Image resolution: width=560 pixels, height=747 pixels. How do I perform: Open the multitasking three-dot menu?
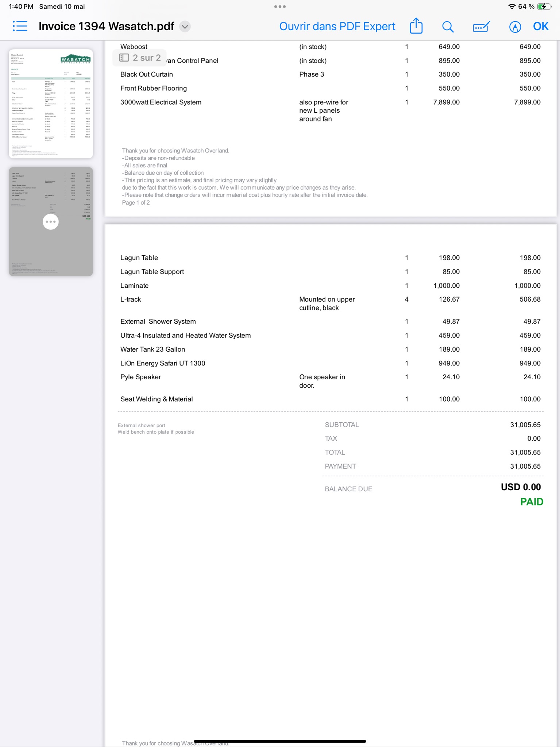[280, 7]
